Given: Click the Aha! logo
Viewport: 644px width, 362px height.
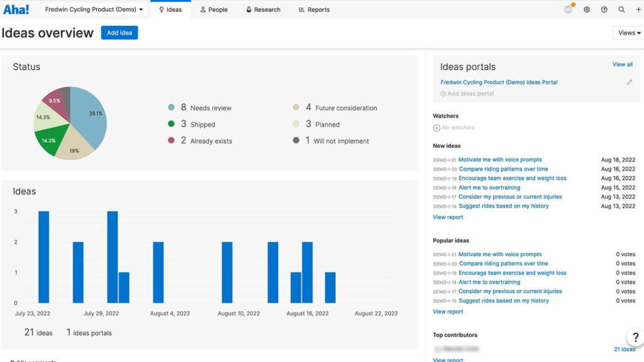Looking at the screenshot, I should [16, 9].
